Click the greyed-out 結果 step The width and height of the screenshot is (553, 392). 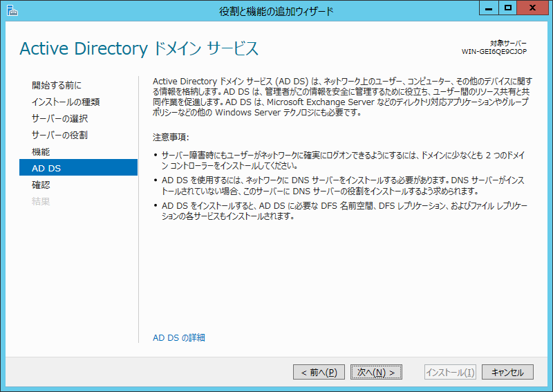[41, 201]
